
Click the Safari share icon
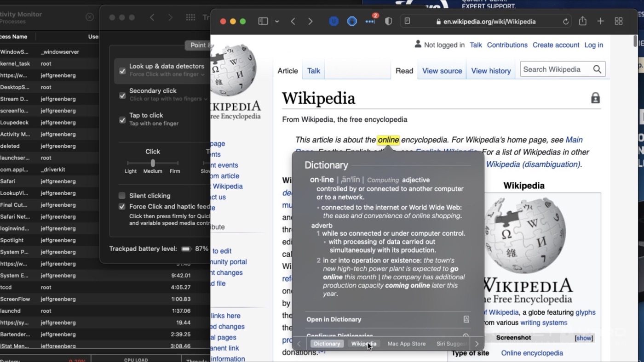(x=582, y=22)
